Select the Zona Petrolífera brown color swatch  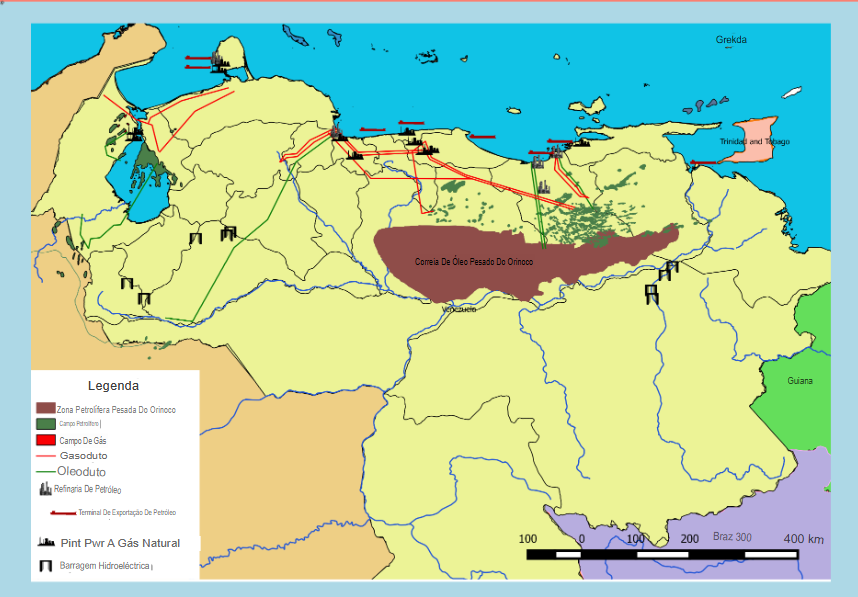44,408
